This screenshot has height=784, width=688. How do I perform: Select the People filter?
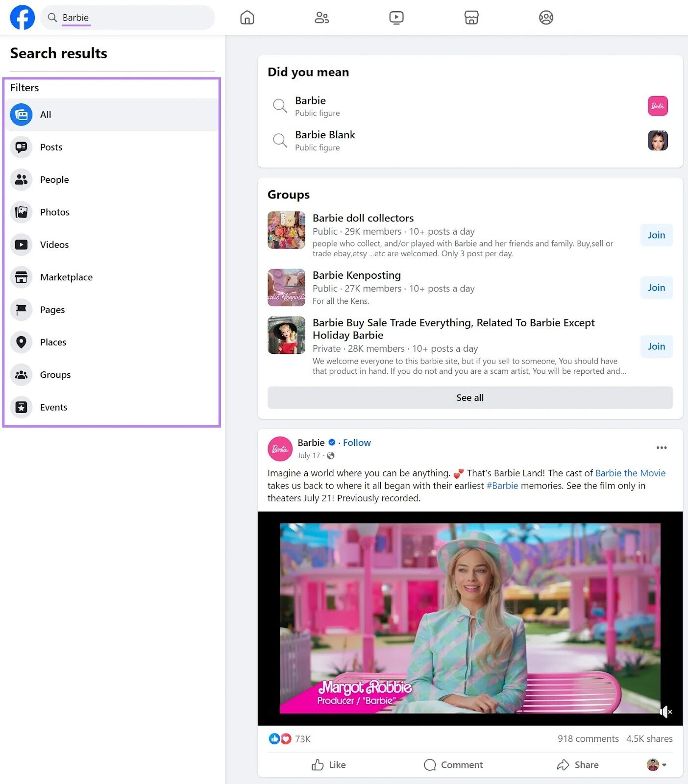[x=54, y=179]
